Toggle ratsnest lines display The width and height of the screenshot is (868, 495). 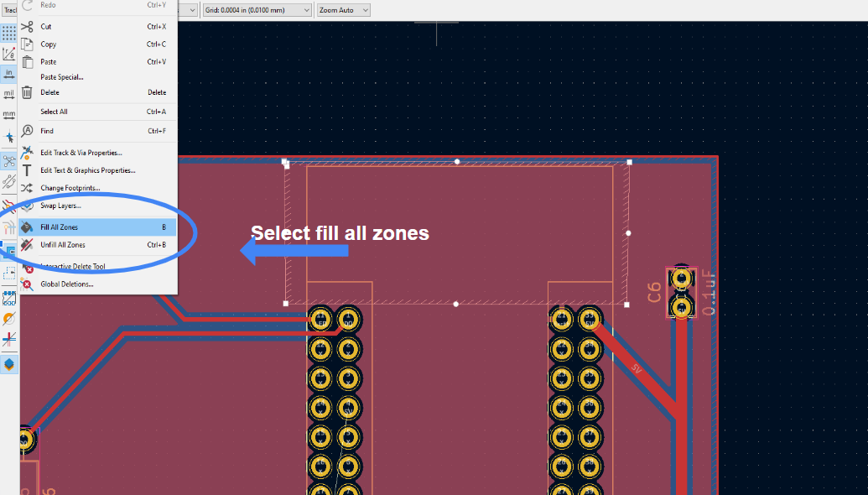pyautogui.click(x=9, y=161)
